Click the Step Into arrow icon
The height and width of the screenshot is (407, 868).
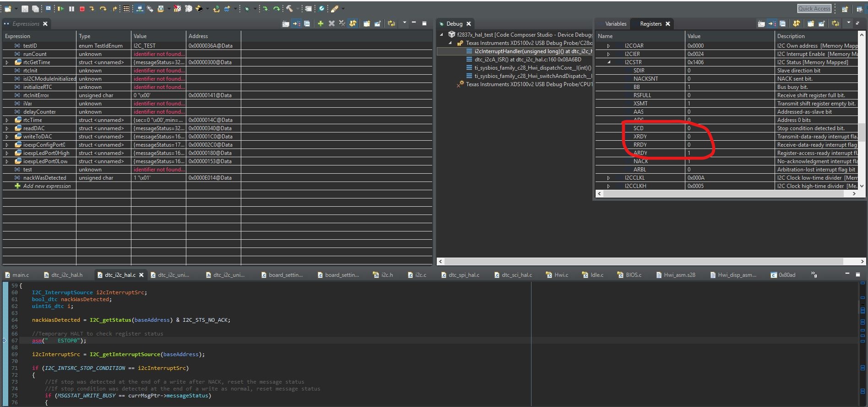pyautogui.click(x=92, y=9)
